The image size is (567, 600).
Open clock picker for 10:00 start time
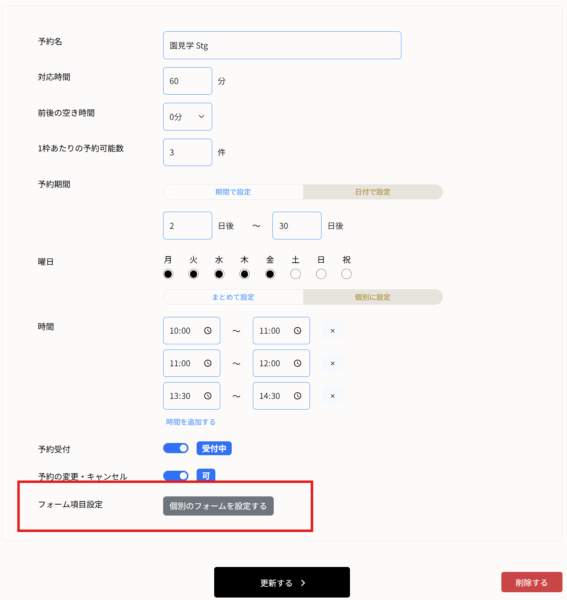pos(208,331)
